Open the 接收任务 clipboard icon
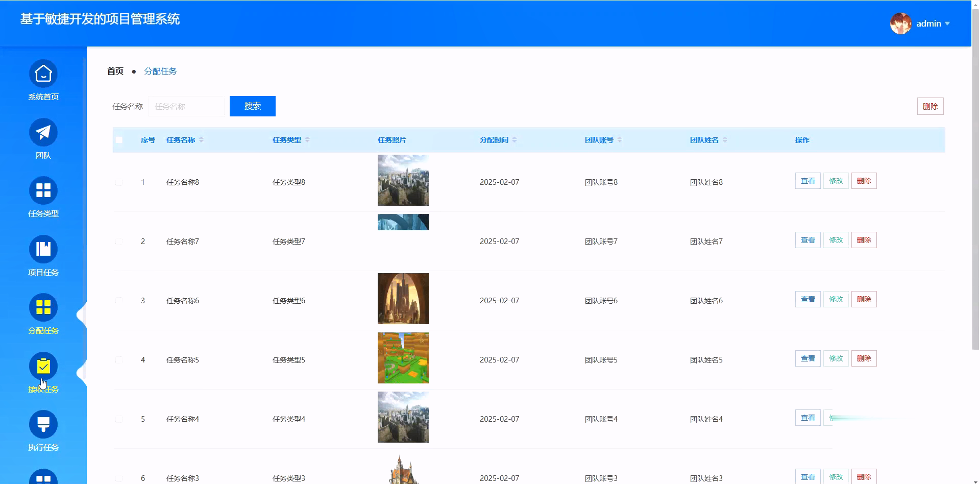980x484 pixels. coord(43,367)
